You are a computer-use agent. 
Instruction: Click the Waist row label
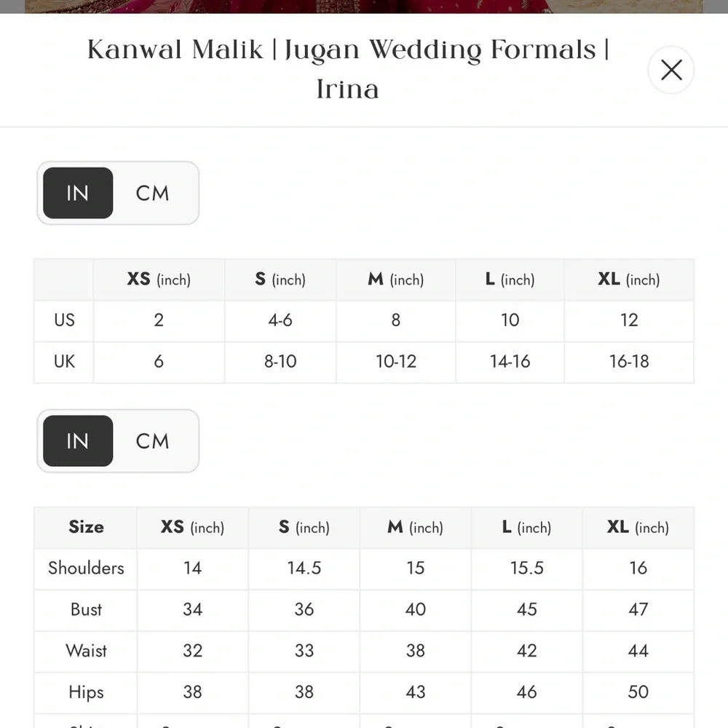pos(84,652)
